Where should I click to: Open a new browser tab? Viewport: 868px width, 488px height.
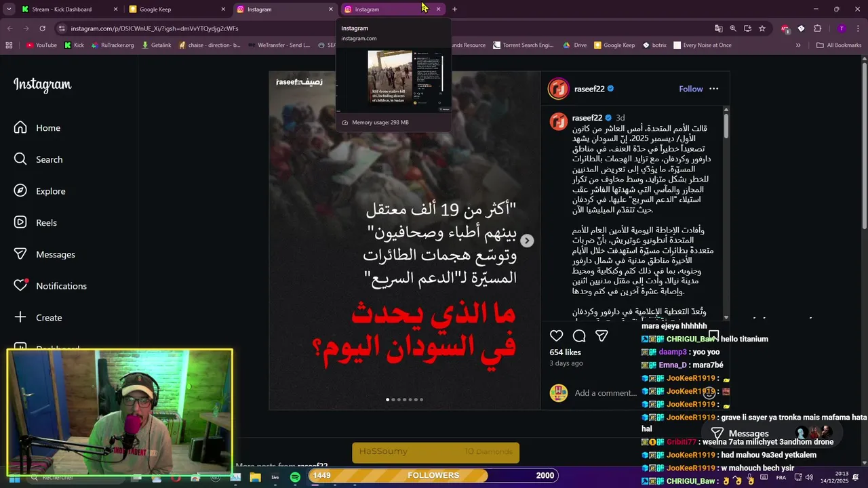[x=454, y=9]
